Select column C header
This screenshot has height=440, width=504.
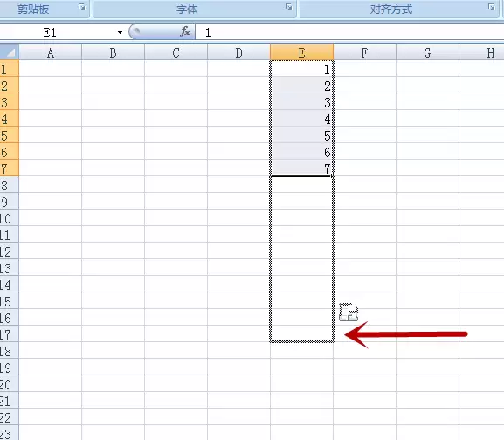[x=176, y=52]
